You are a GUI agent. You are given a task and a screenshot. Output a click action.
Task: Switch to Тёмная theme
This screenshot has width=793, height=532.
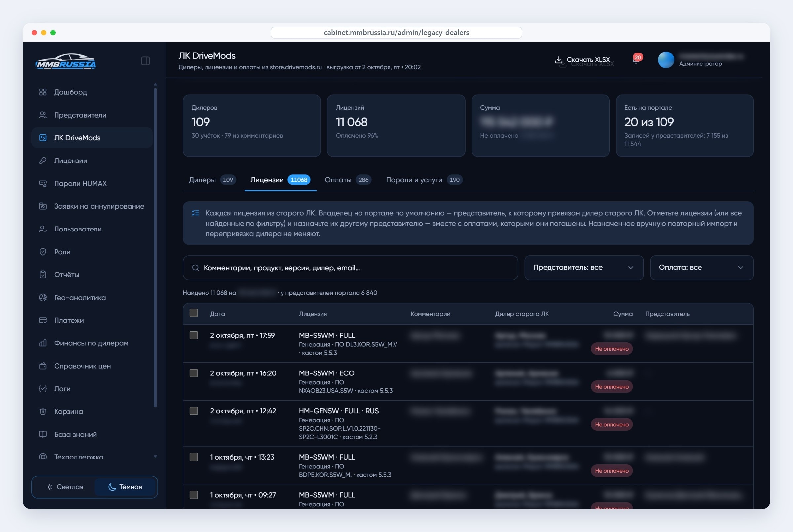click(x=125, y=487)
